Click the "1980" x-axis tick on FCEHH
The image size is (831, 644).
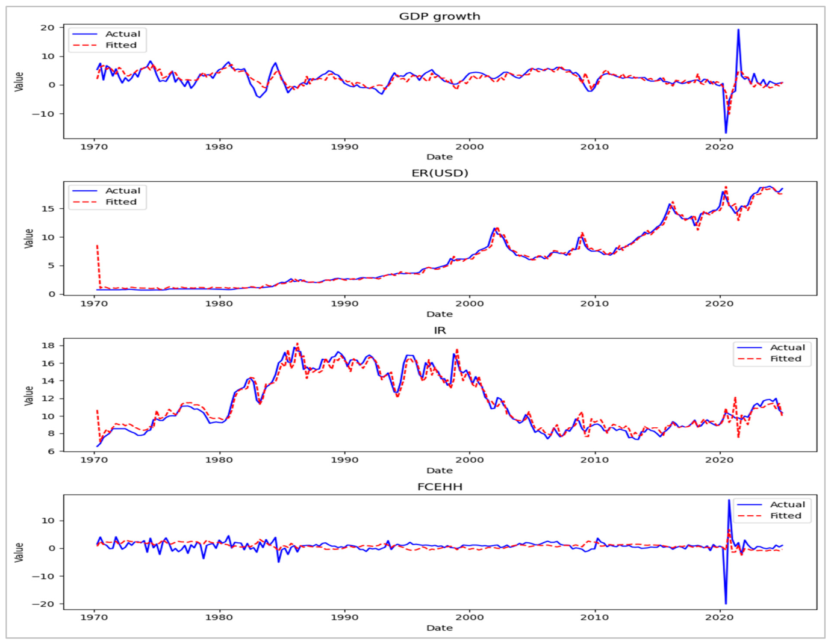pos(219,617)
